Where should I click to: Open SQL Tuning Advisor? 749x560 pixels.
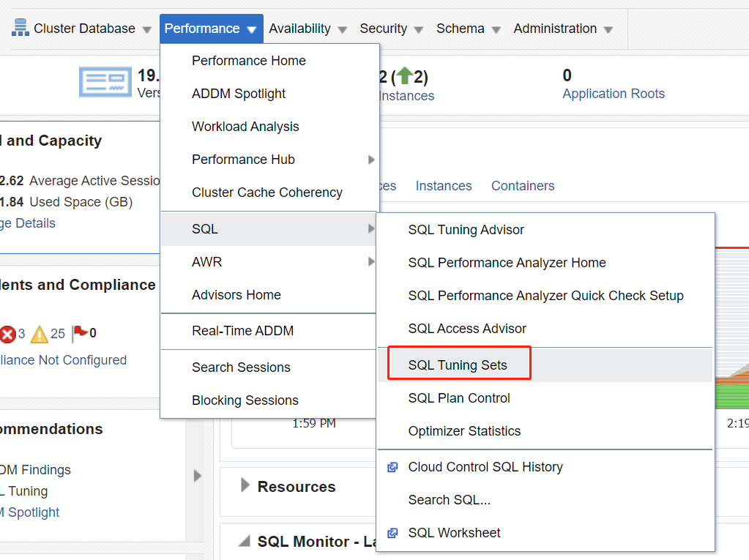(x=545, y=230)
